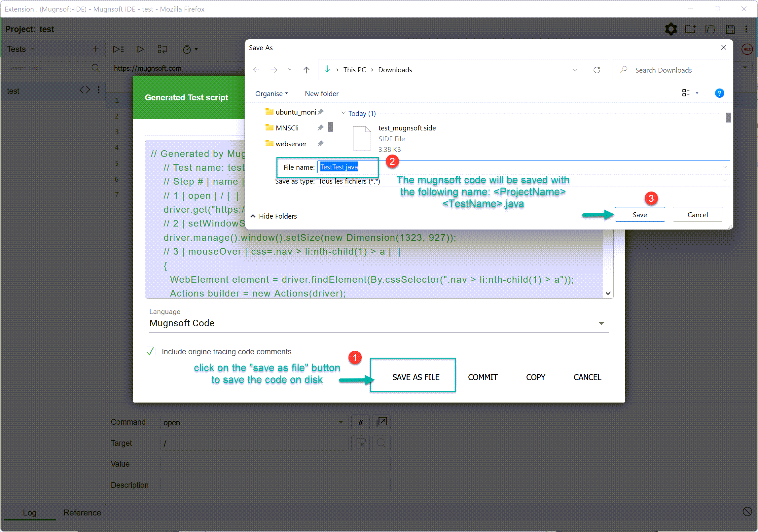Click This PC in the address path

pyautogui.click(x=354, y=70)
